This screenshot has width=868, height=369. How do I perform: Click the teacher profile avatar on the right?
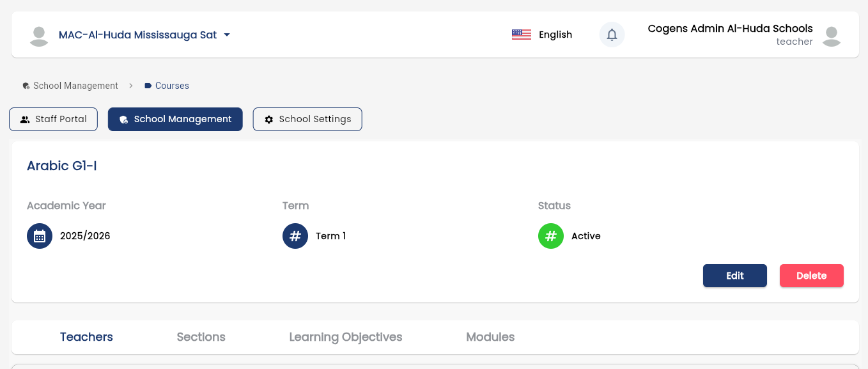pos(831,35)
